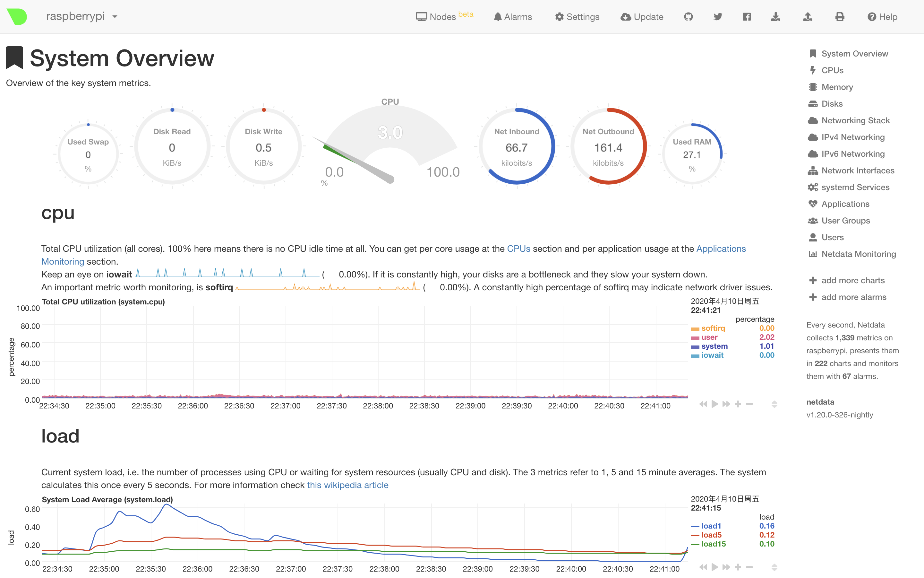Toggle user dimension in CPU legend
924x578 pixels.
click(705, 337)
